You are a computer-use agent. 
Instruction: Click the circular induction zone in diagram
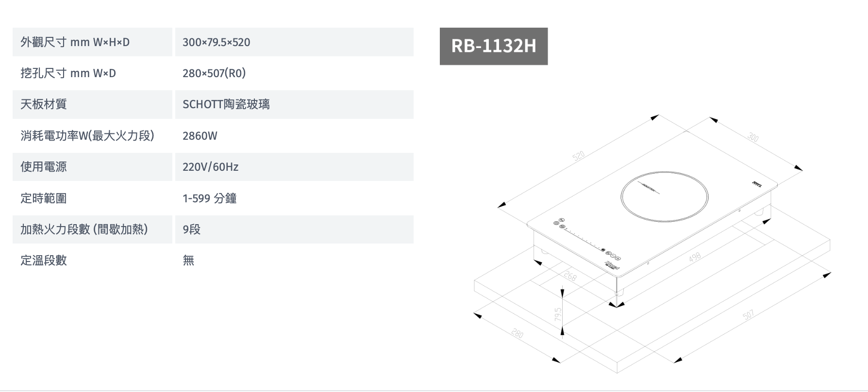click(x=664, y=196)
